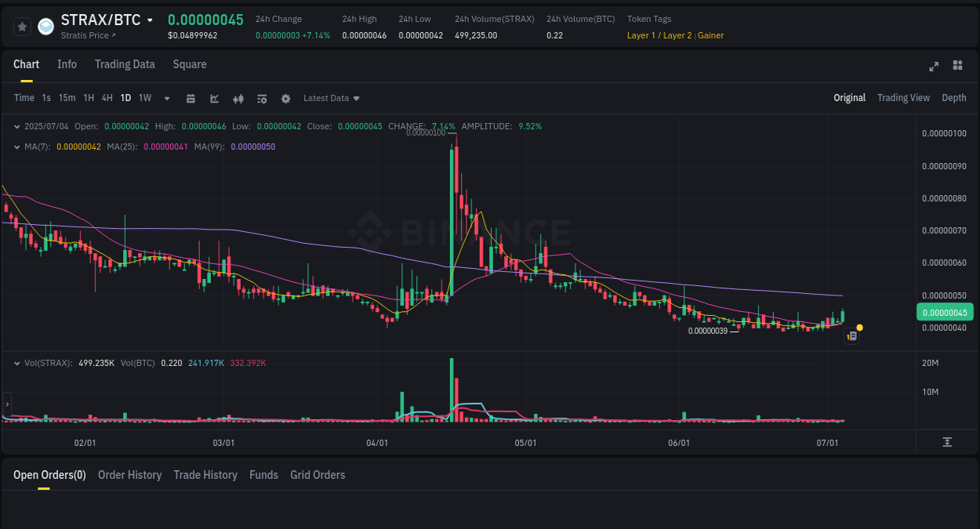Open the Grid Orders tab
The width and height of the screenshot is (980, 529).
(318, 475)
